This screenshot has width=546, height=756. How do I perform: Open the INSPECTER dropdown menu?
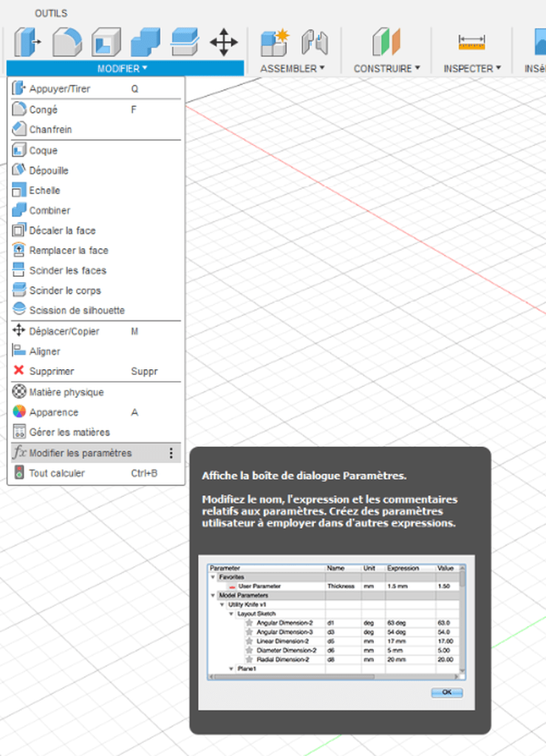472,69
